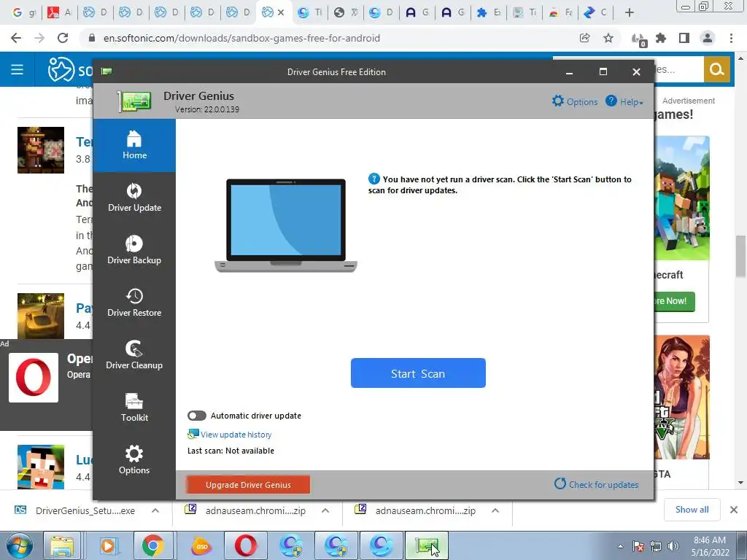The image size is (747, 560).
Task: Toggle Chrome side panel icon
Action: [684, 38]
